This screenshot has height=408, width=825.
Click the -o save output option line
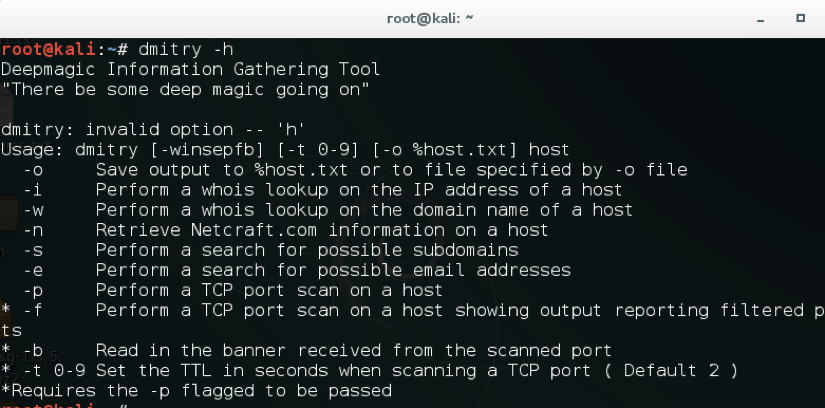click(x=355, y=170)
